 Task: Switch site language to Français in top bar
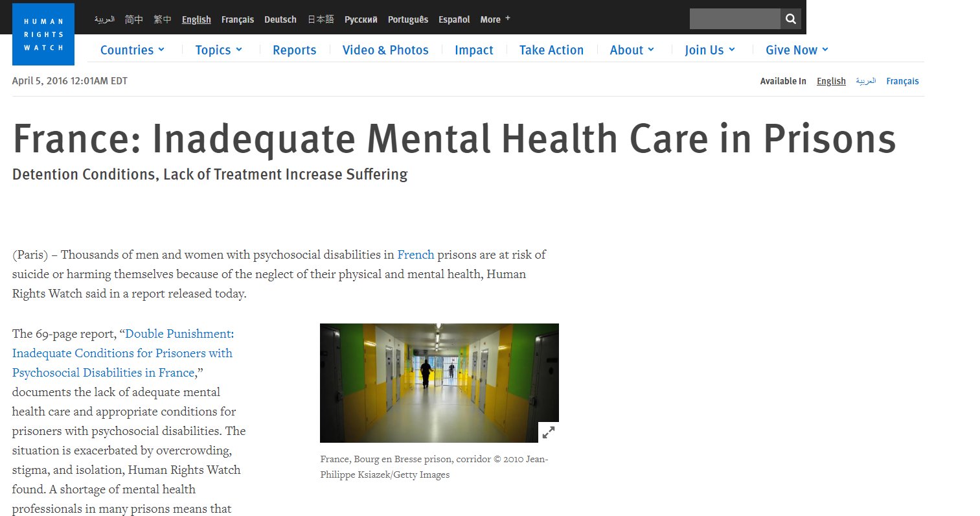click(238, 19)
